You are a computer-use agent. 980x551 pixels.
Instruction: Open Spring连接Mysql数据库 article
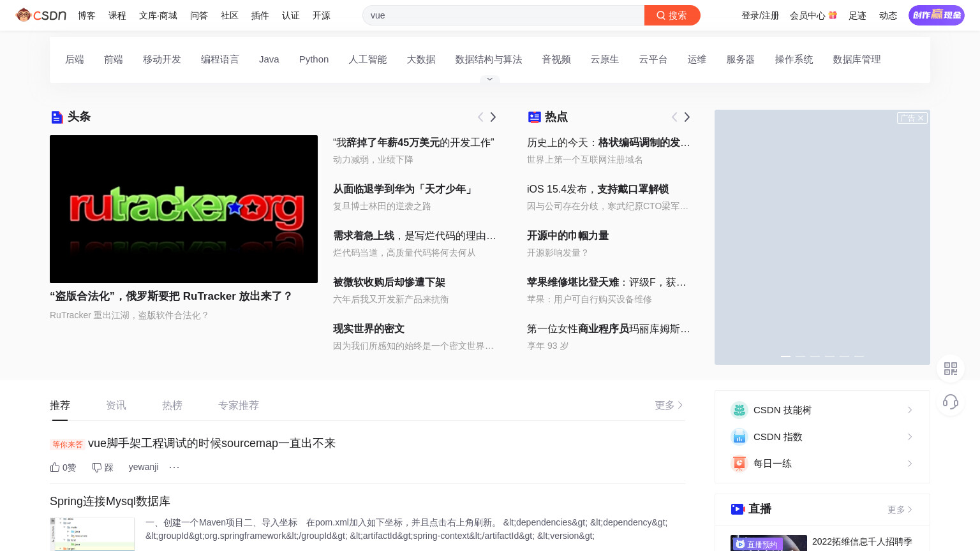(110, 501)
